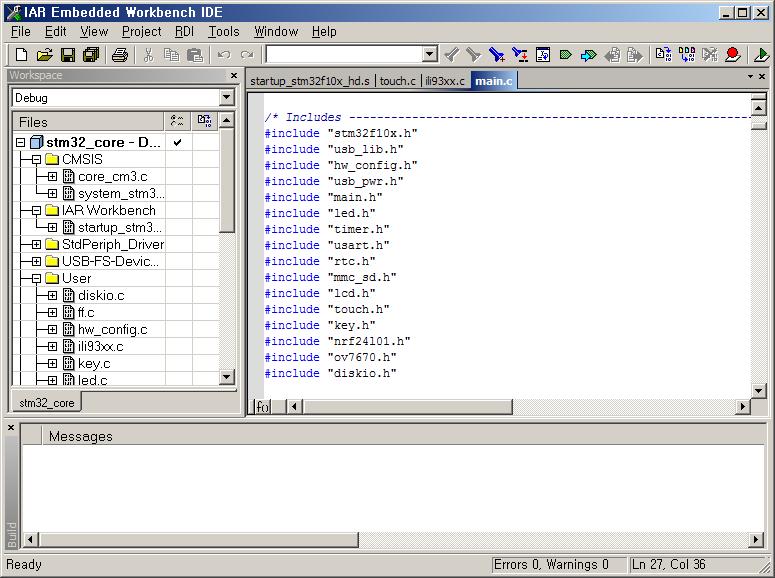Navigate forward with cyan arrow icon
Screen dimensions: 775x578
pos(588,54)
